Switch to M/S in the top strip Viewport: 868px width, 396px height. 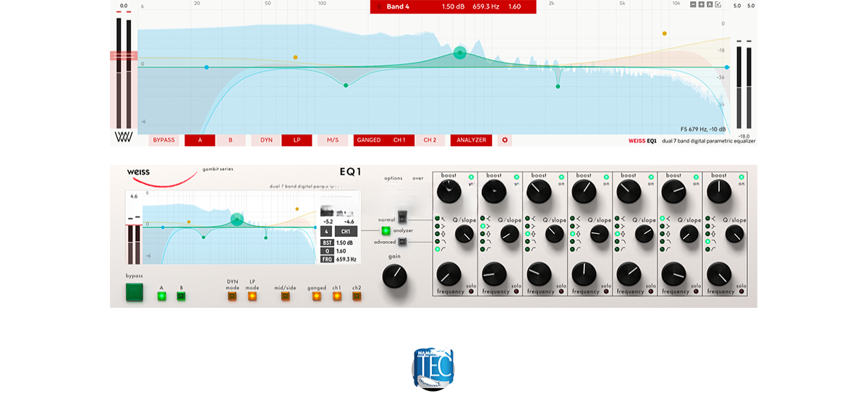(333, 140)
